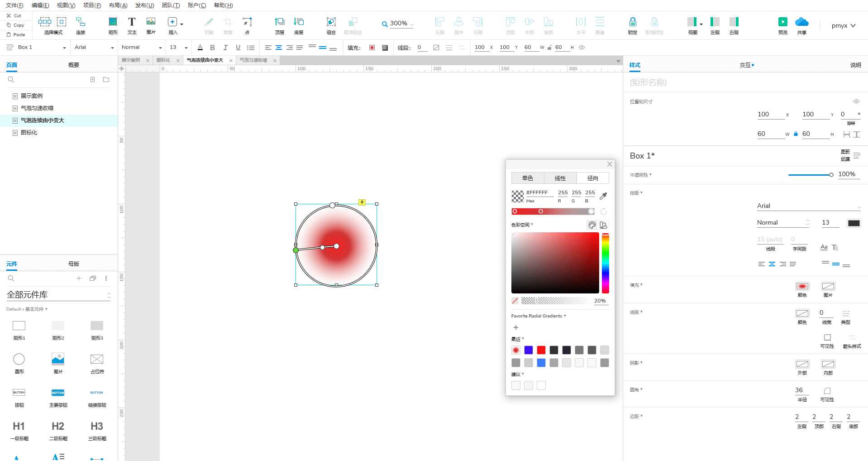Click the cloud Share icon

[x=802, y=22]
